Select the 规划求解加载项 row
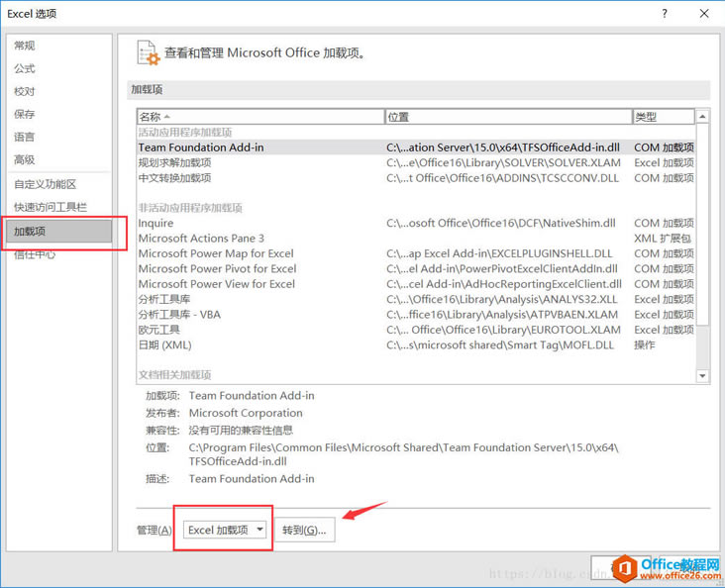 coord(416,162)
